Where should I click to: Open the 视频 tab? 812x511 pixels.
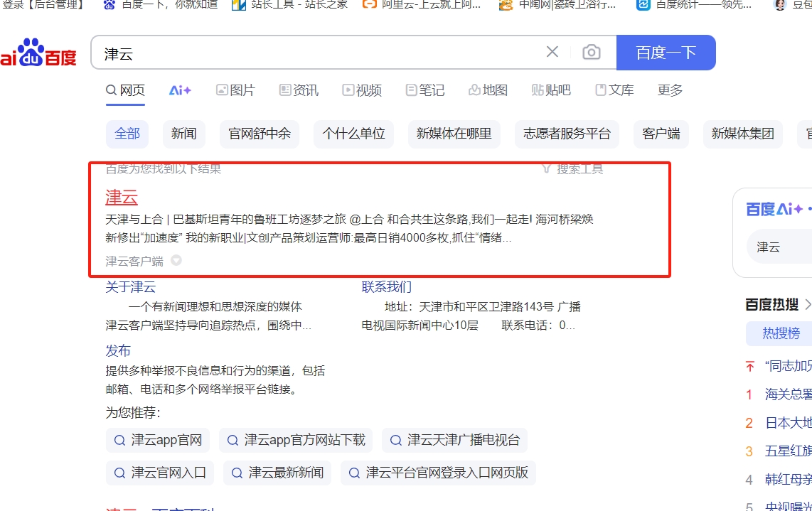click(362, 90)
